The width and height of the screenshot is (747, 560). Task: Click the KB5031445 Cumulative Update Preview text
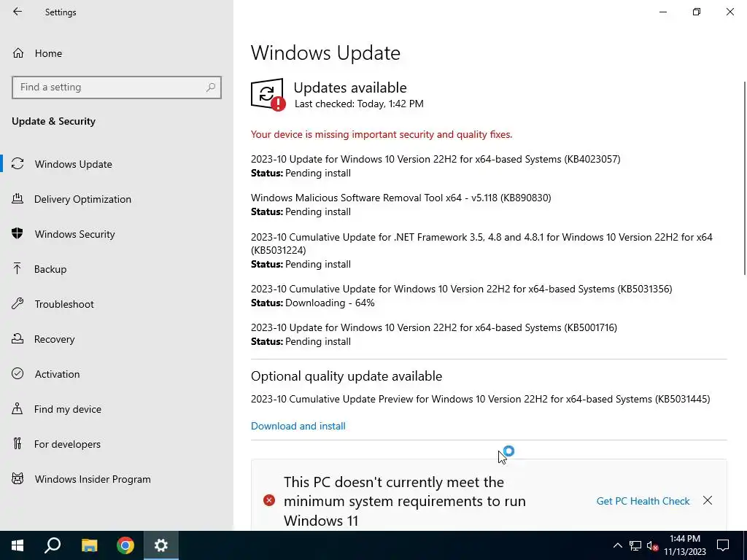click(x=480, y=399)
